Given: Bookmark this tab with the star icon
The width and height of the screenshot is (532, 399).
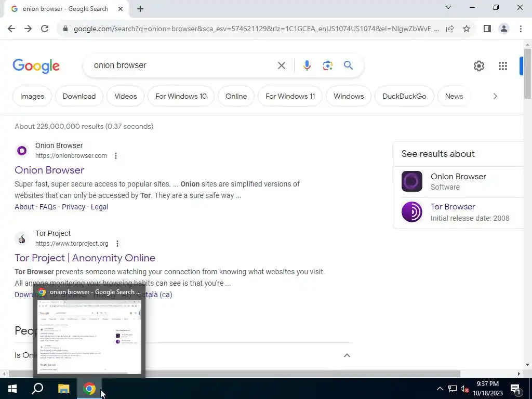Looking at the screenshot, I should coord(467,29).
